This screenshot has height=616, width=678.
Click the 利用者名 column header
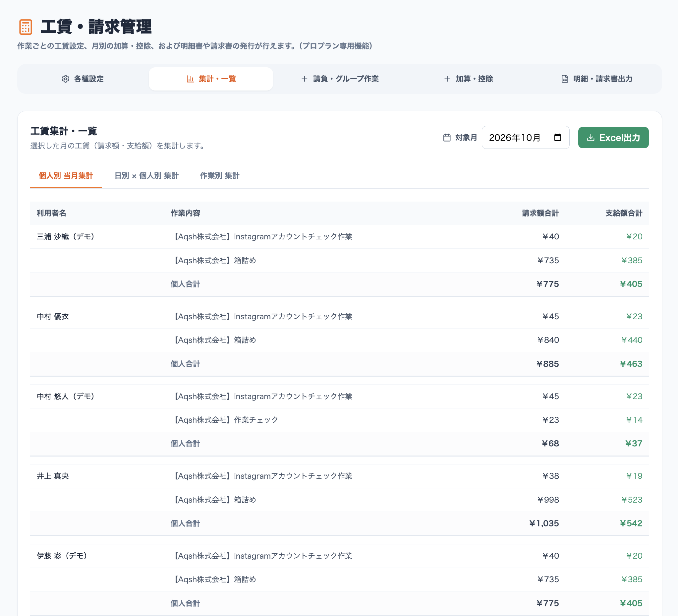[x=51, y=213]
